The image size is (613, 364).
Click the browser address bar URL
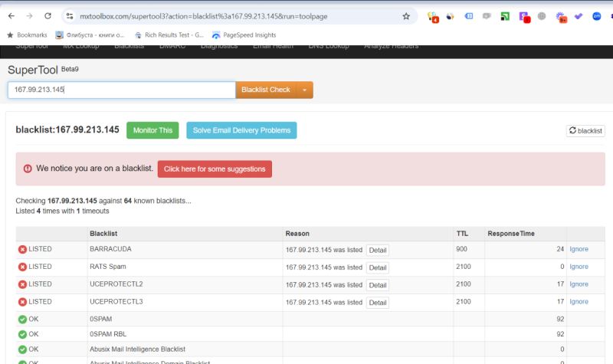203,16
